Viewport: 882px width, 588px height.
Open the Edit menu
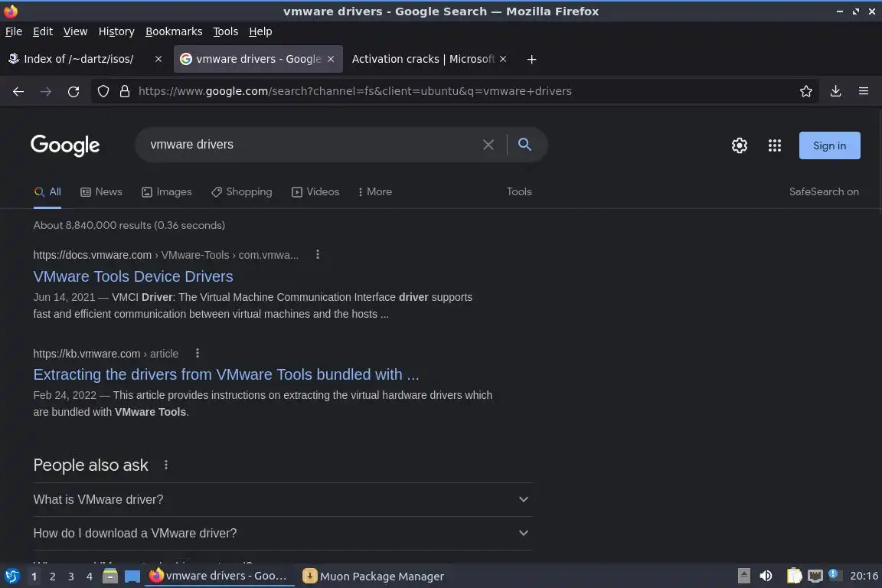43,31
